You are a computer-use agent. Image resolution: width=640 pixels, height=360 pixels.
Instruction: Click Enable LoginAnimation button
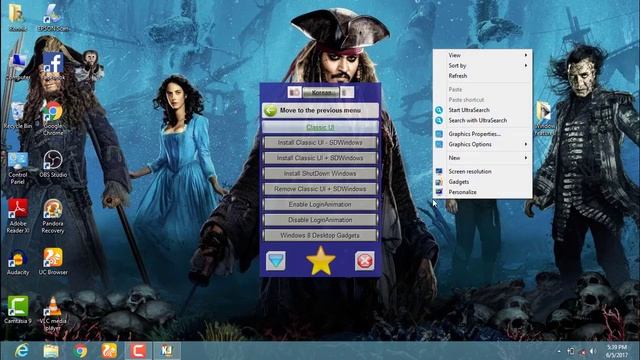320,204
